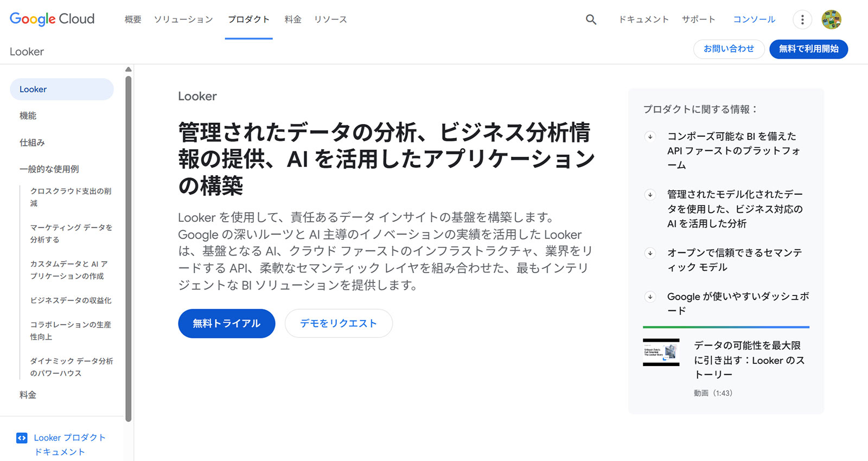Click the code icon beside Looker プロダクト ドキュメント
The width and height of the screenshot is (868, 461).
(x=22, y=438)
